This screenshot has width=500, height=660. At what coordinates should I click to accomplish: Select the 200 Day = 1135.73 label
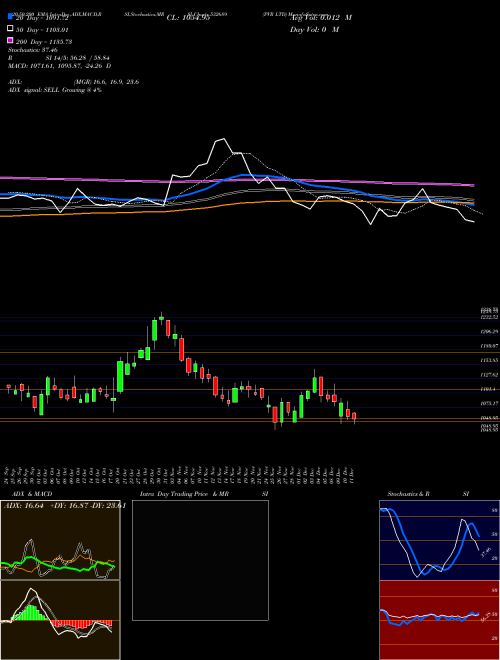click(44, 42)
